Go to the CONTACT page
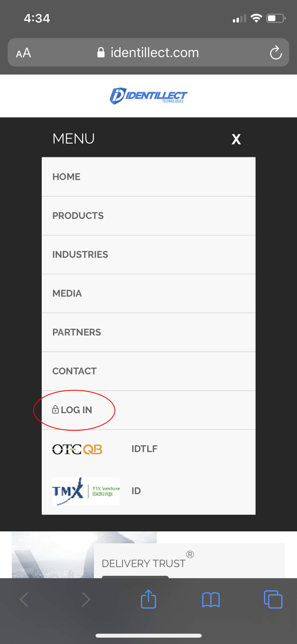The width and height of the screenshot is (297, 644). click(x=148, y=371)
